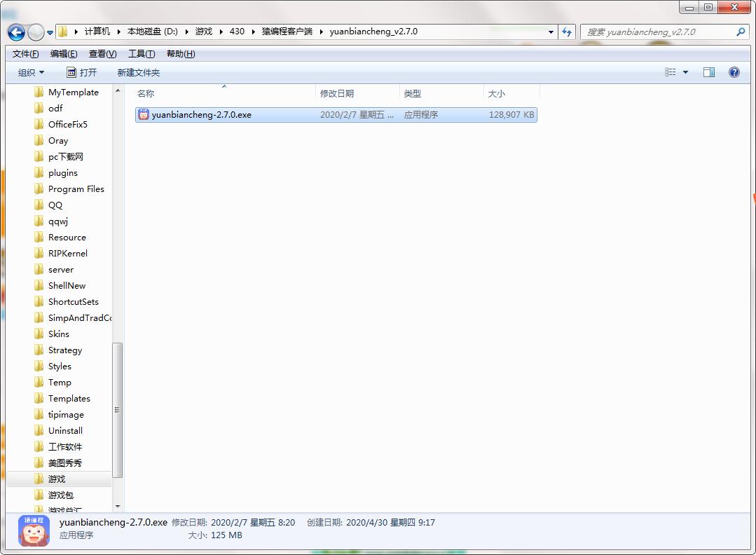756x555 pixels.
Task: Click the Forward navigation arrow button
Action: click(36, 32)
